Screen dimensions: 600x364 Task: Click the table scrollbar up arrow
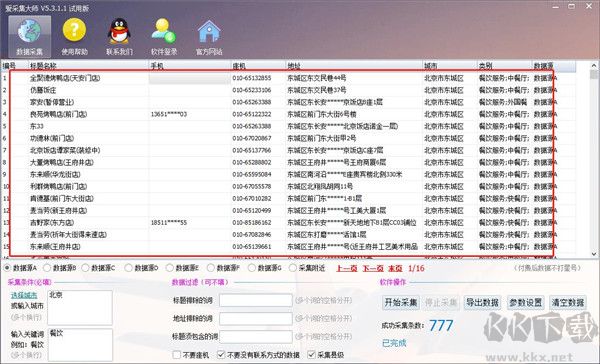[x=594, y=65]
